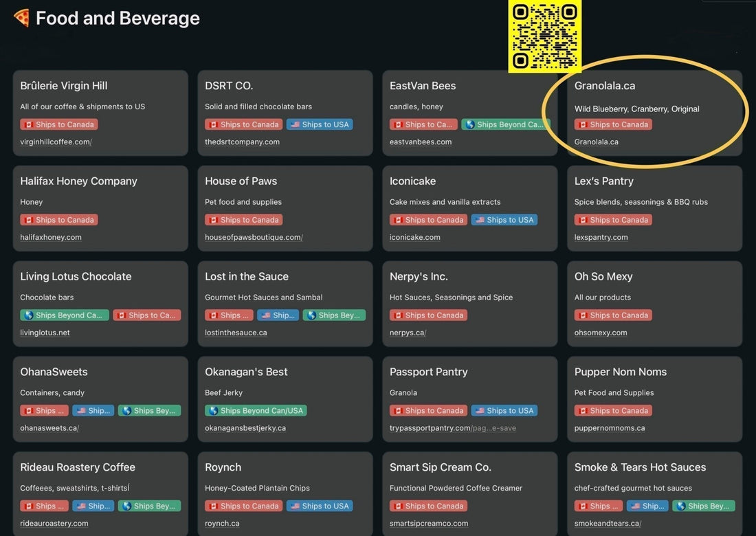Open smartsipcreamco.com link
The height and width of the screenshot is (536, 756).
(429, 524)
